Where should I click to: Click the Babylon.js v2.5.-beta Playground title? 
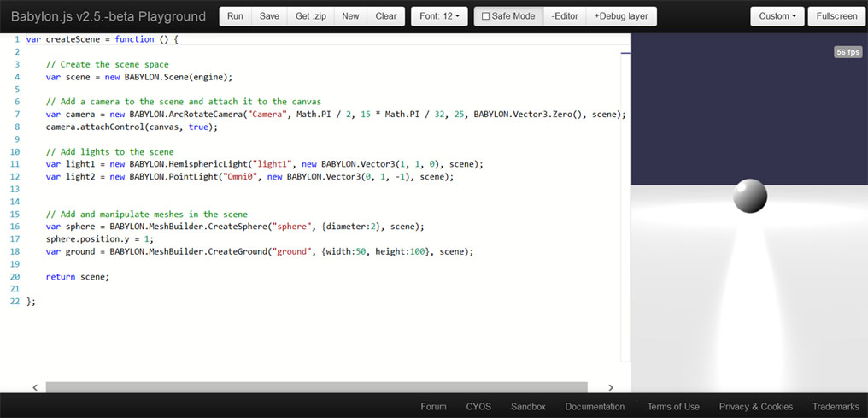pos(108,16)
